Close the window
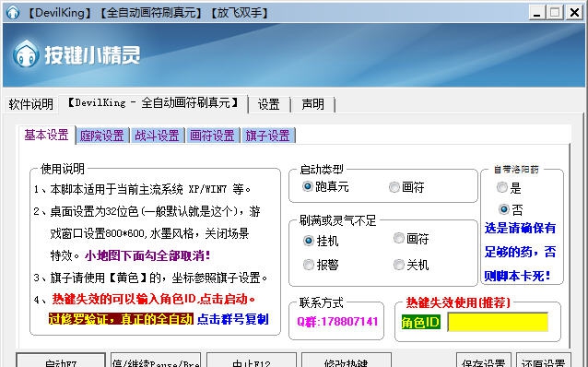The image size is (588, 367). pos(574,13)
